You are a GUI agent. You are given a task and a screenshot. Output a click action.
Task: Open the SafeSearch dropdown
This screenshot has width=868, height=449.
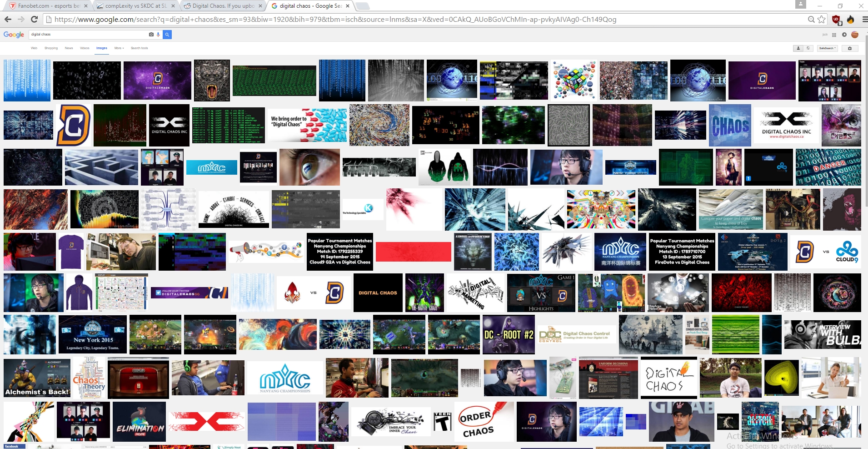coord(827,48)
